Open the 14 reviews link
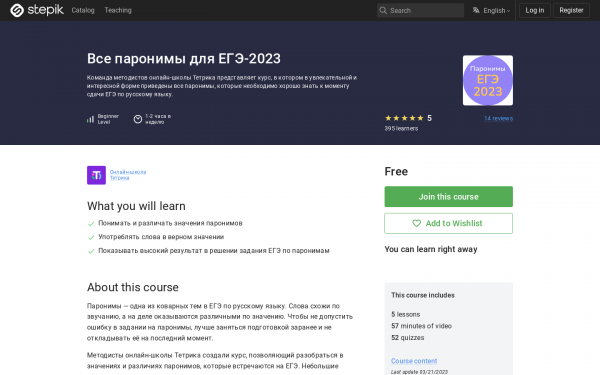 click(498, 118)
